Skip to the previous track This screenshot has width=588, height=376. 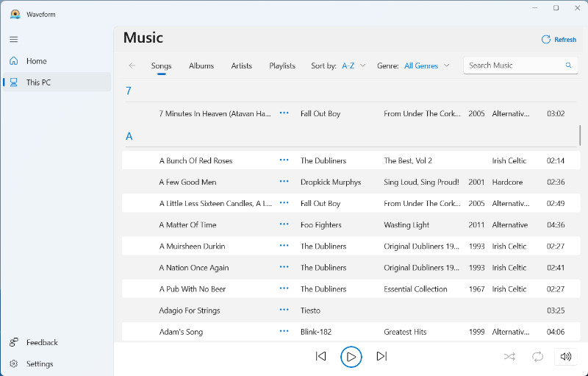[320, 356]
